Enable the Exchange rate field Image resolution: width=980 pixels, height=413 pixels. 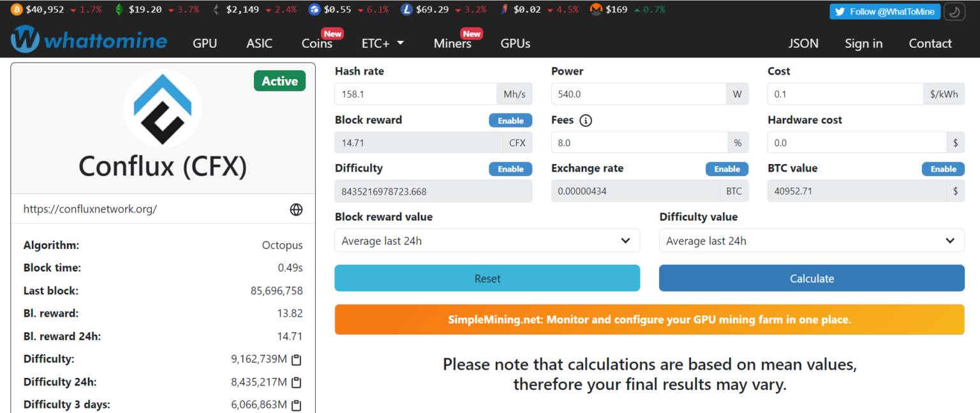[727, 169]
